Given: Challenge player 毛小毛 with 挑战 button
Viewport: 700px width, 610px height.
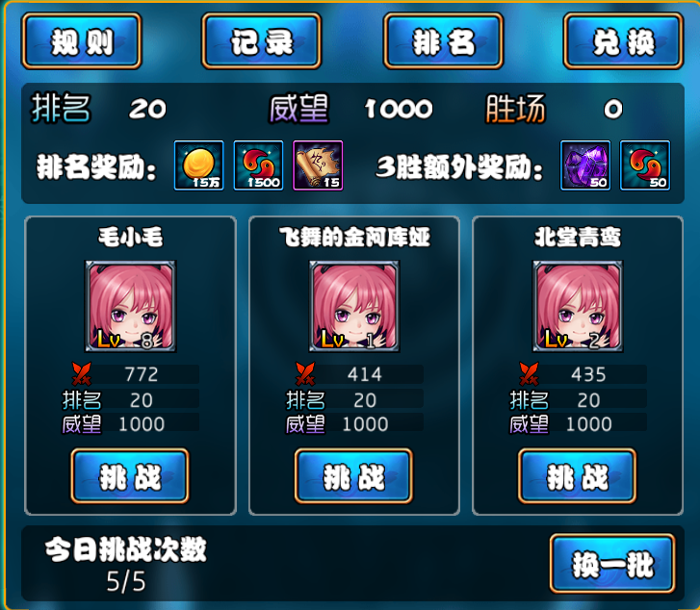Looking at the screenshot, I should 130,476.
